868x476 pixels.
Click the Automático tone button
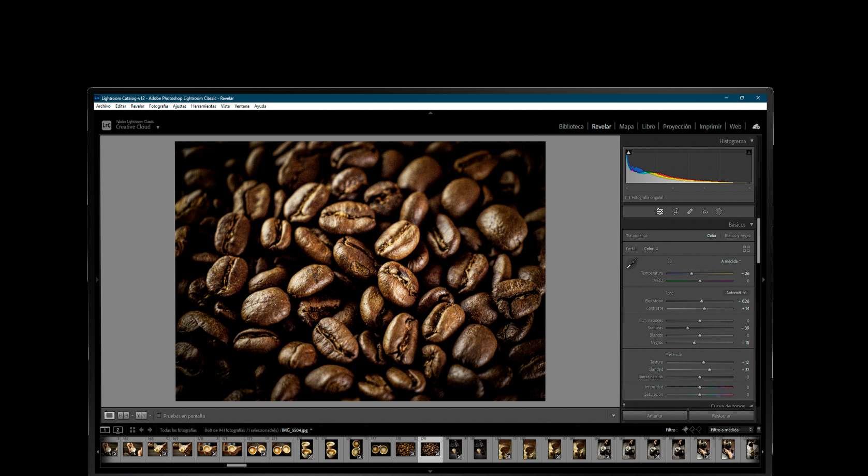pos(736,293)
